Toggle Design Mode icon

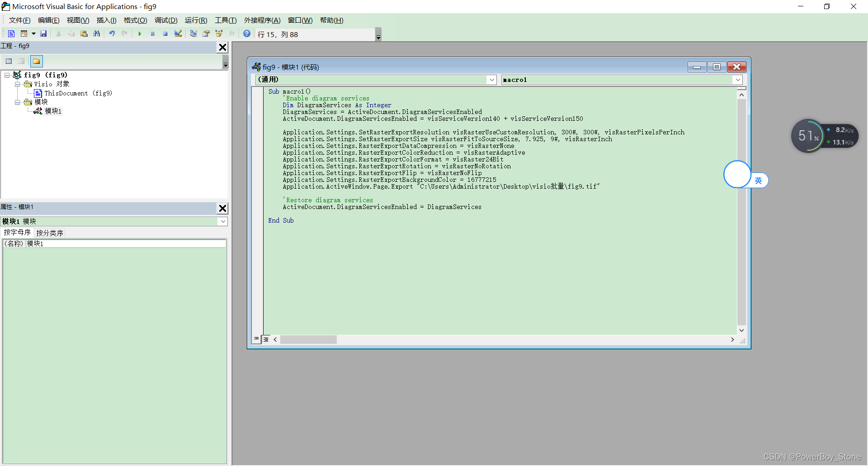coord(178,34)
